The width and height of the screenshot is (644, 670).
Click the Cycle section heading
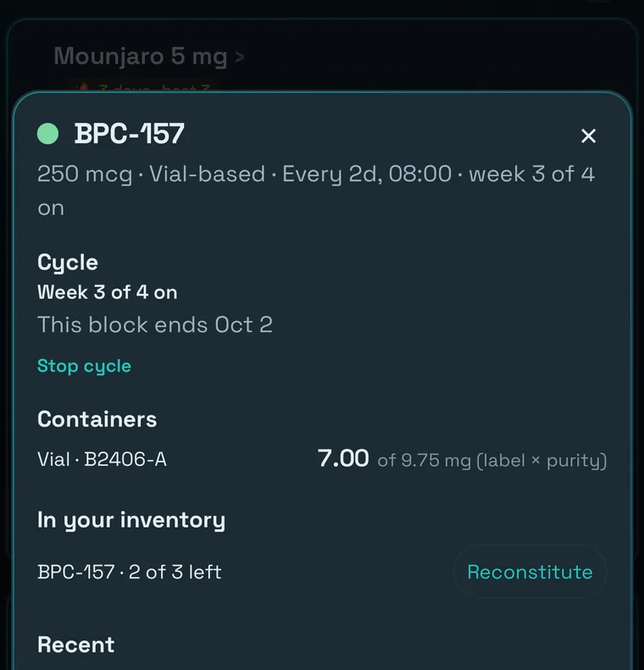(x=68, y=263)
